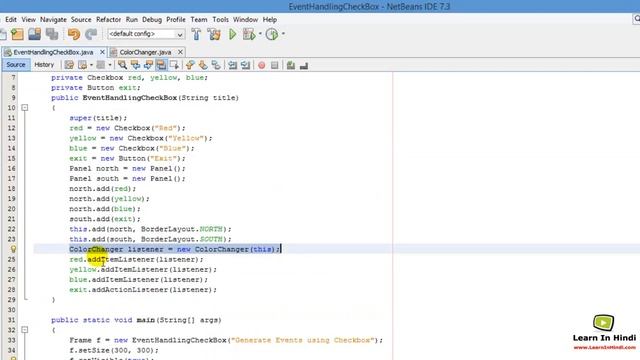Undo the last edit

coord(74,34)
